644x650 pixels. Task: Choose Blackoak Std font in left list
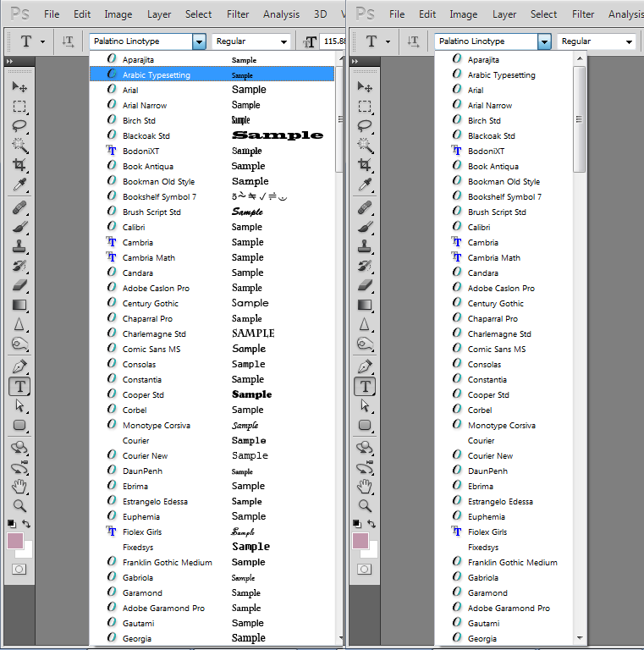(x=212, y=135)
